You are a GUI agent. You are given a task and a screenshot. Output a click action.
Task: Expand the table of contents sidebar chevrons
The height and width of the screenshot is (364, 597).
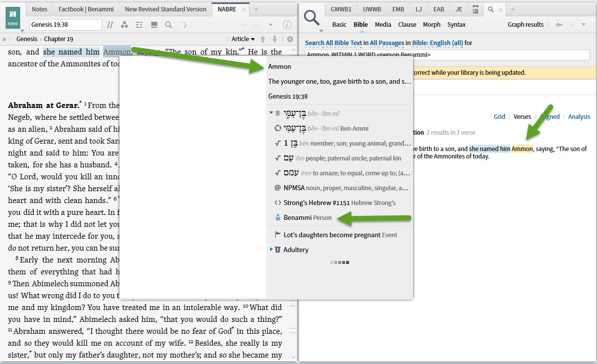pos(4,39)
